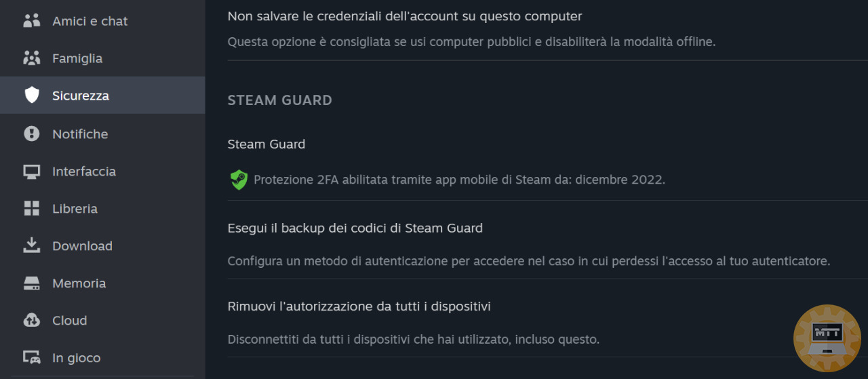Click the Cloud sync icon
The image size is (868, 379).
pyautogui.click(x=32, y=321)
